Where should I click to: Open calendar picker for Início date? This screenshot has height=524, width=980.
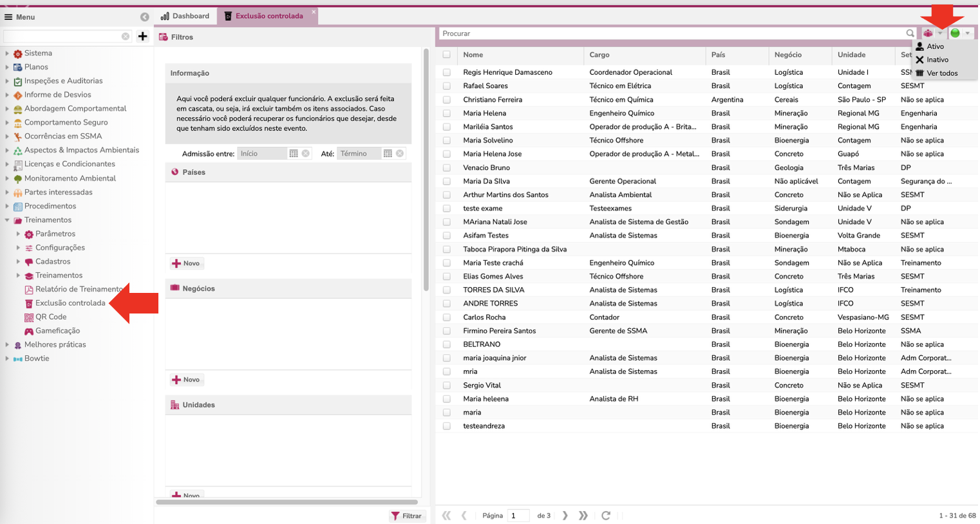point(294,154)
